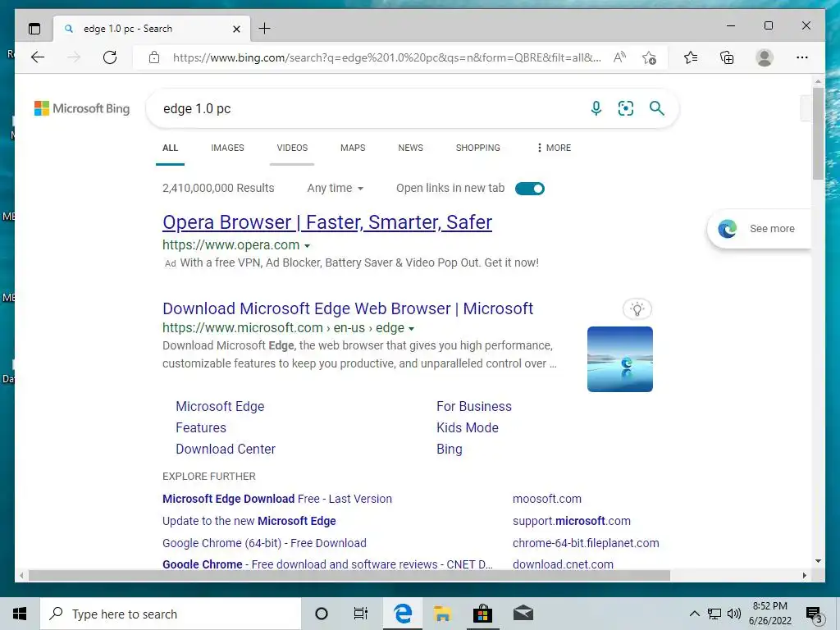Search by voice microphone icon
Screen dimensions: 840x630
(x=596, y=108)
